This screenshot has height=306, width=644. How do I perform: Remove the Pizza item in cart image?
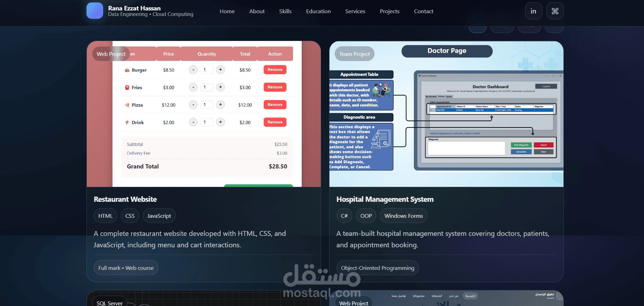(275, 105)
